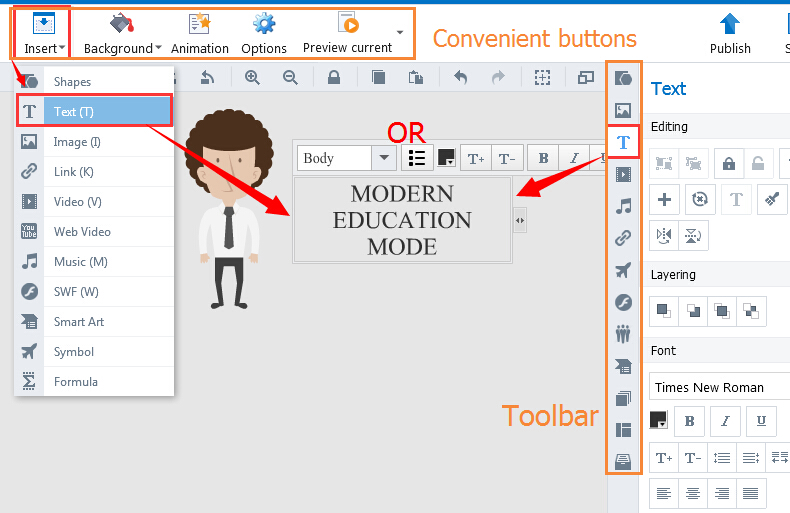Click the Animation button

click(x=200, y=33)
